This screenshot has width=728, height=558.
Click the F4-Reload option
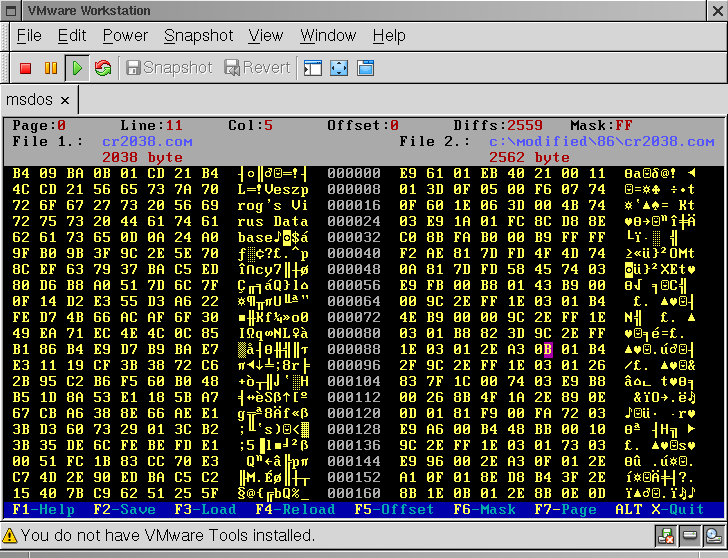295,509
